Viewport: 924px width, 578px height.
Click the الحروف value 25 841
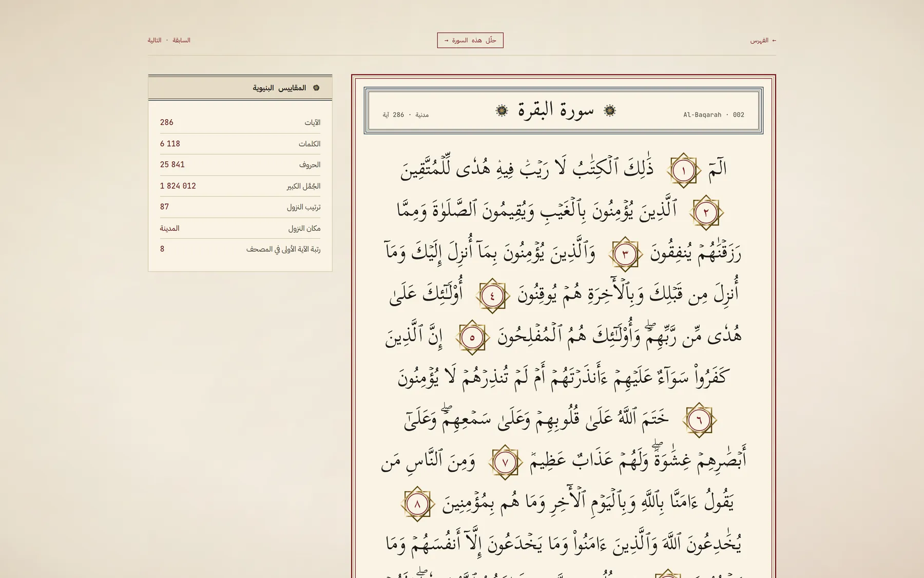tap(172, 164)
